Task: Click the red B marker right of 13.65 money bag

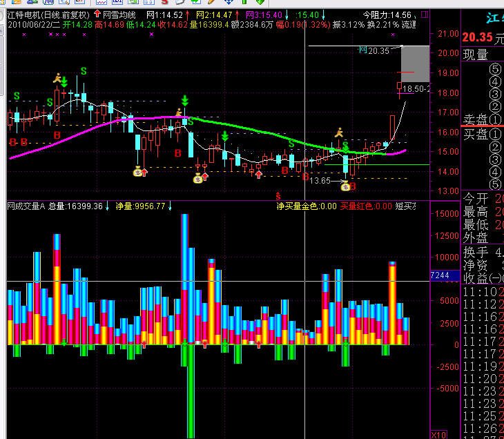Action: [x=353, y=186]
